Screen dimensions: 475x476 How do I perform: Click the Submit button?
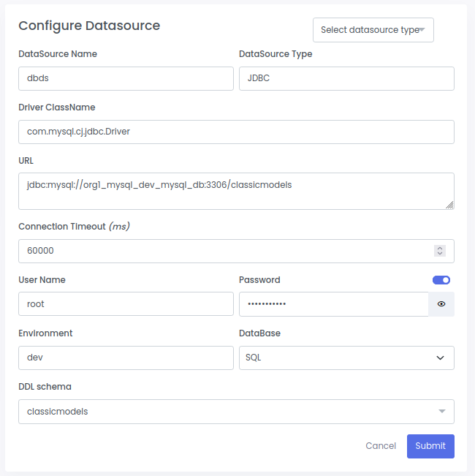pyautogui.click(x=430, y=446)
